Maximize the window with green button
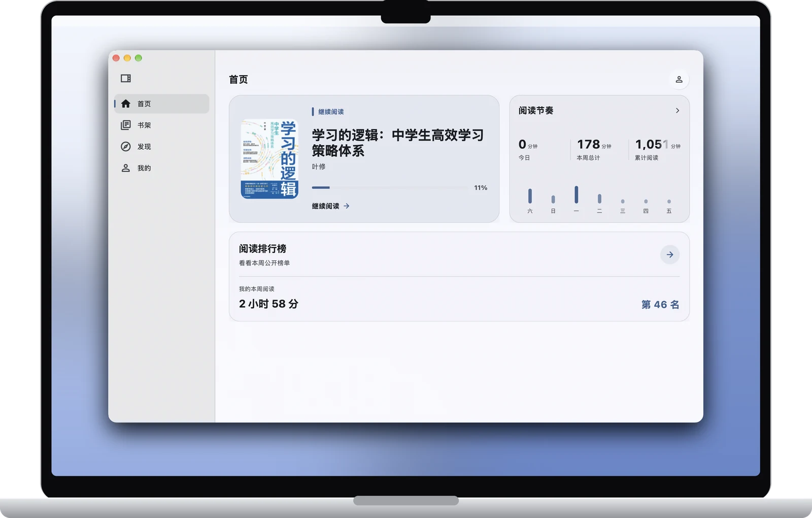Viewport: 812px width, 518px height. (138, 58)
